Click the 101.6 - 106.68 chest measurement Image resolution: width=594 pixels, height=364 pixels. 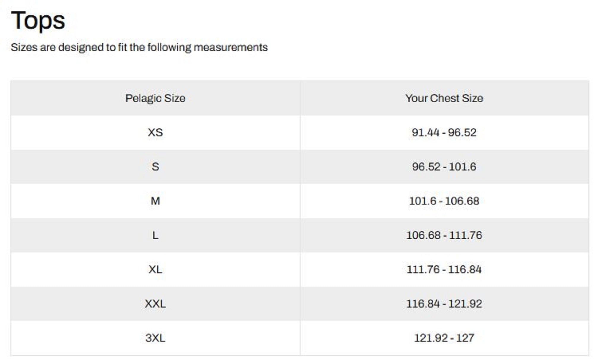(444, 201)
